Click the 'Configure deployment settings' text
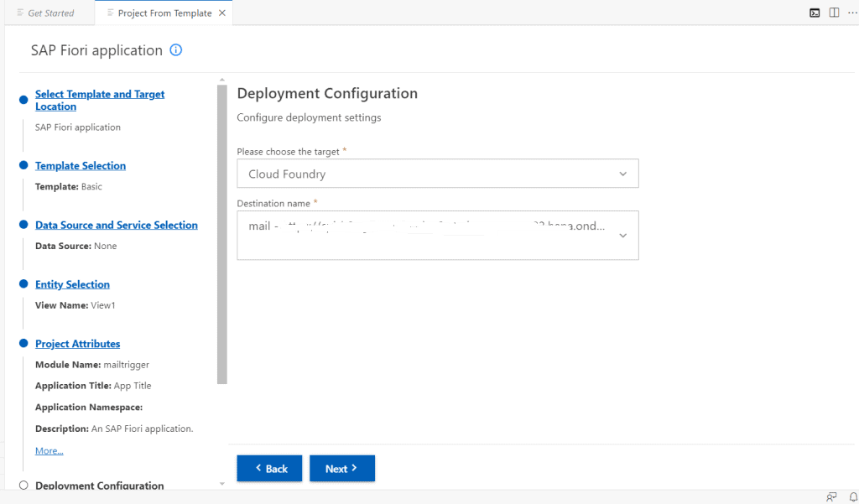859x504 pixels. 309,117
